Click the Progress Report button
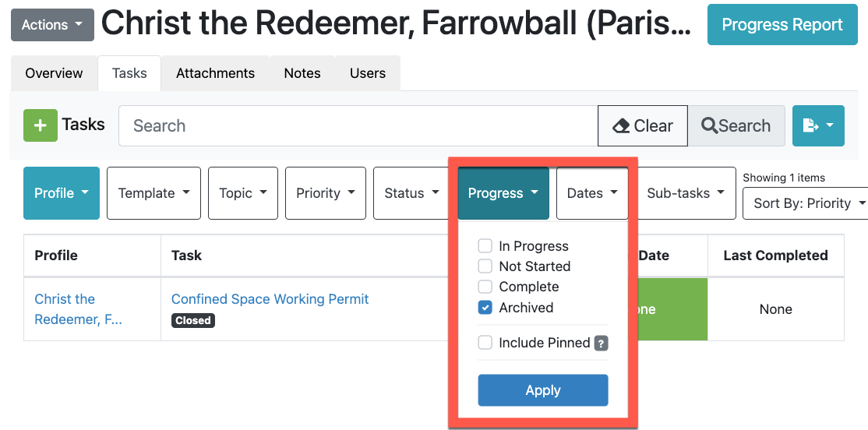Image resolution: width=868 pixels, height=430 pixels. pos(782,25)
